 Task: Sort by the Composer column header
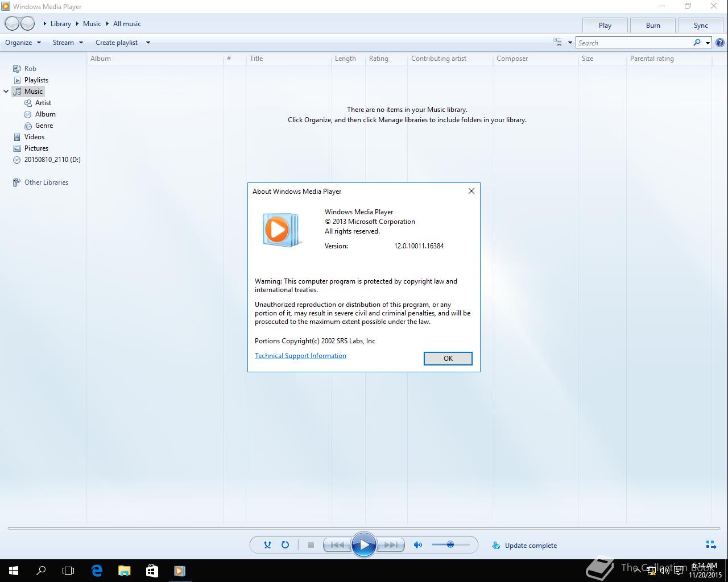[x=535, y=59]
